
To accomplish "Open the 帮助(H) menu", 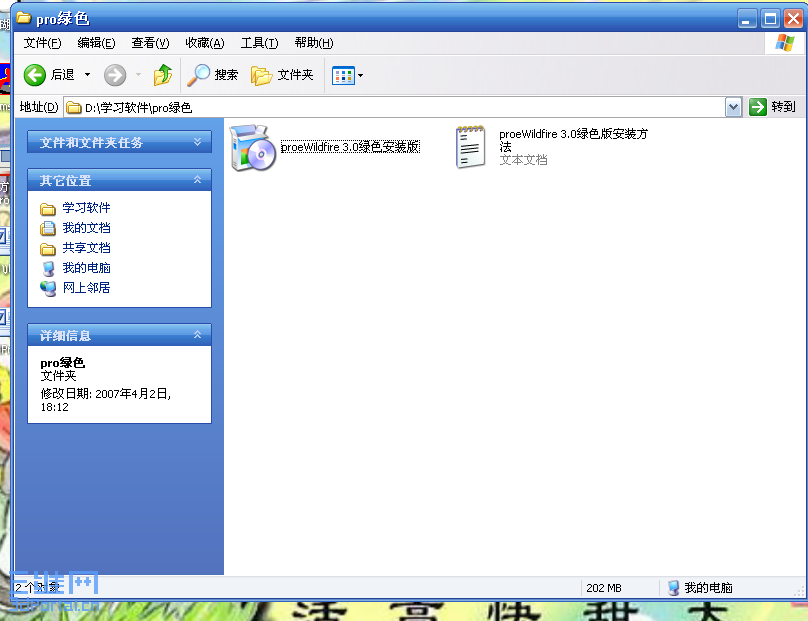I will point(314,43).
